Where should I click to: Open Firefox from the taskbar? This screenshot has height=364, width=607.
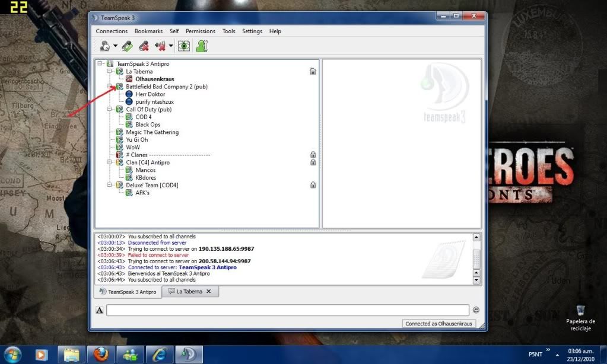(101, 355)
